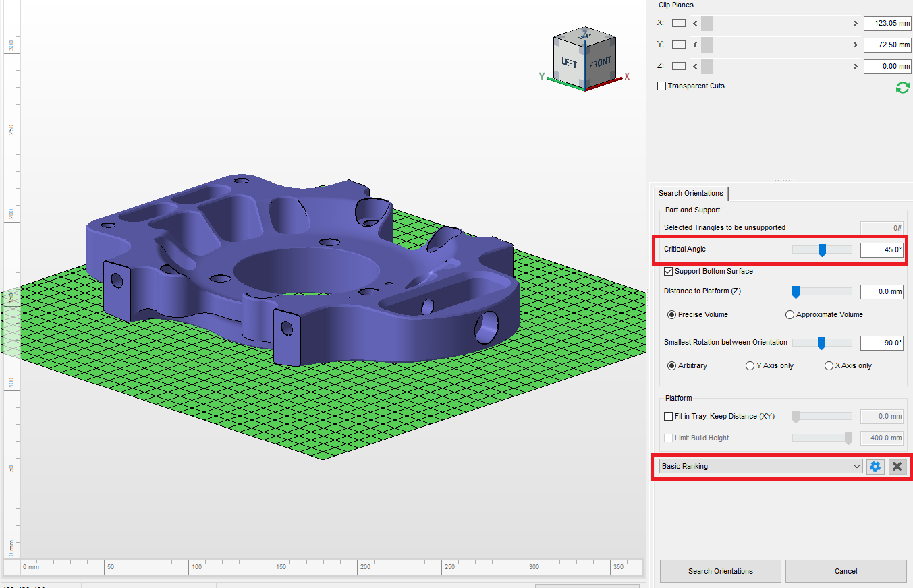The image size is (913, 588).
Task: Select X Axis only option
Action: point(829,365)
